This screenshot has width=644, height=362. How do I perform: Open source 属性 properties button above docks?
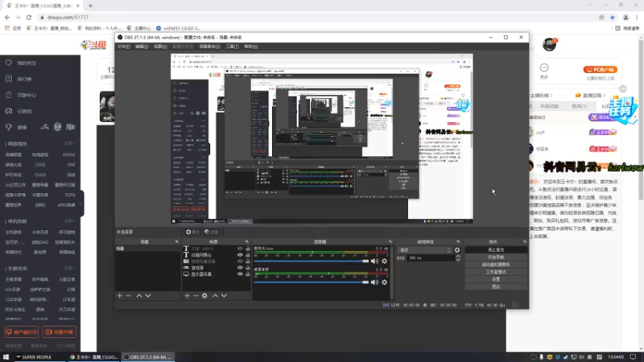[x=192, y=232]
